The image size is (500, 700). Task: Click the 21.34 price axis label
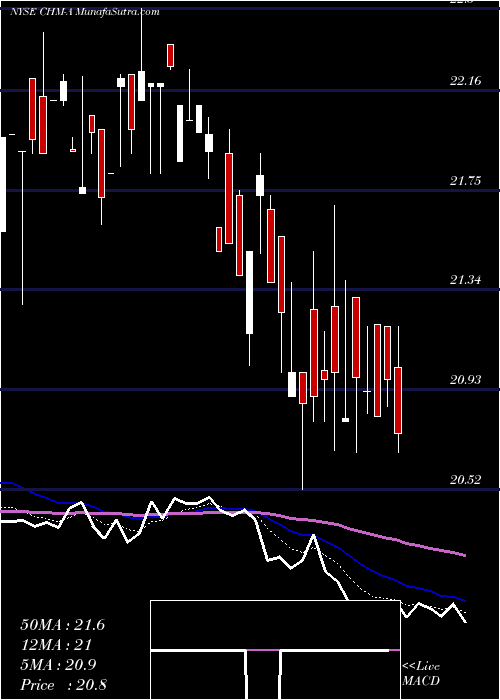point(466,280)
